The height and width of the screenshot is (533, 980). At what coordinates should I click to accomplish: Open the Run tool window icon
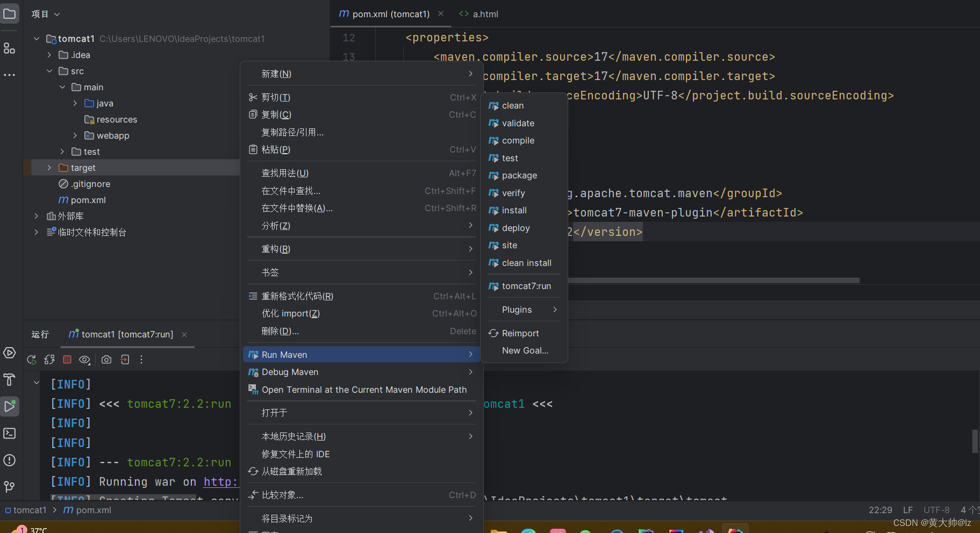pos(10,406)
